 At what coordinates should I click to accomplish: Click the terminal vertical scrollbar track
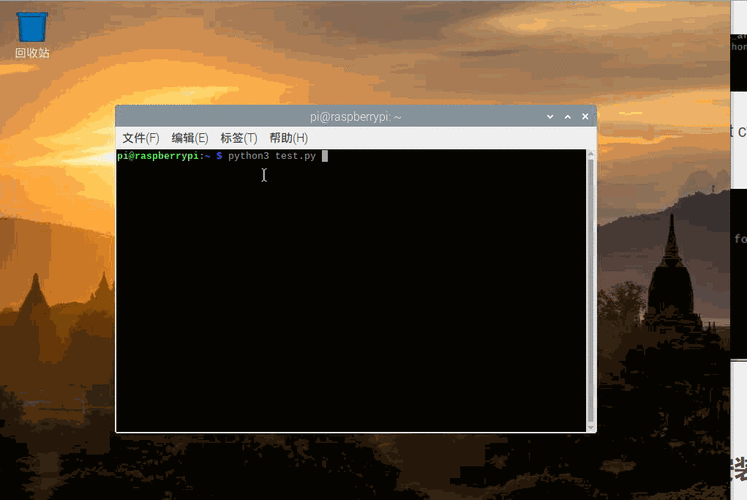pos(591,290)
